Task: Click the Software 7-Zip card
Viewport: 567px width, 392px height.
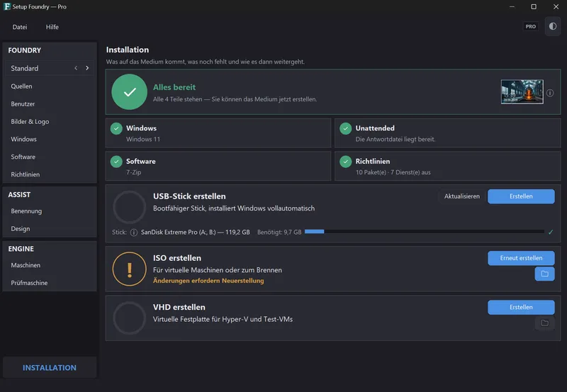Action: coord(218,167)
